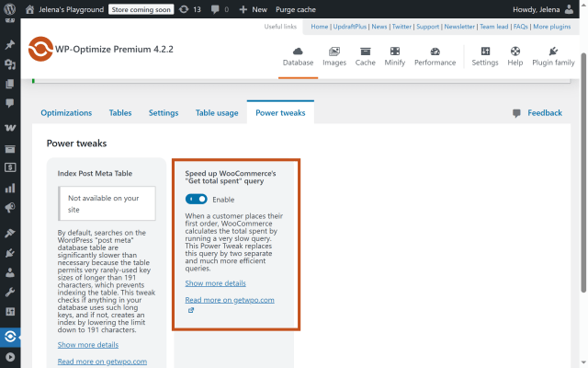This screenshot has height=368, width=588.
Task: Switch to the Table usage tab
Action: (217, 112)
